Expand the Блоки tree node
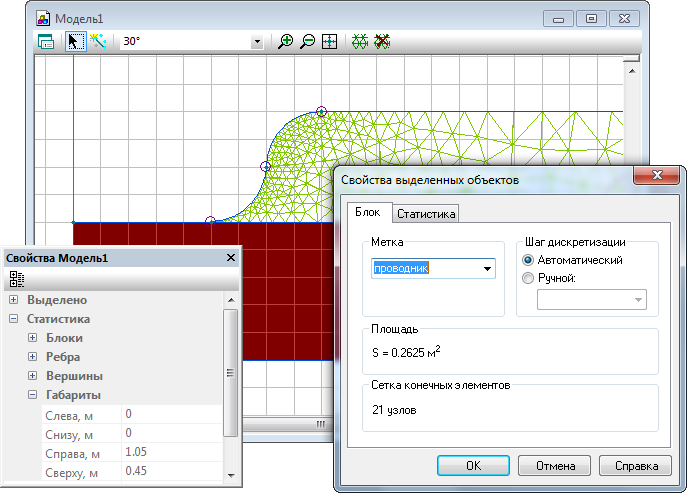The width and height of the screenshot is (687, 493). [32, 338]
